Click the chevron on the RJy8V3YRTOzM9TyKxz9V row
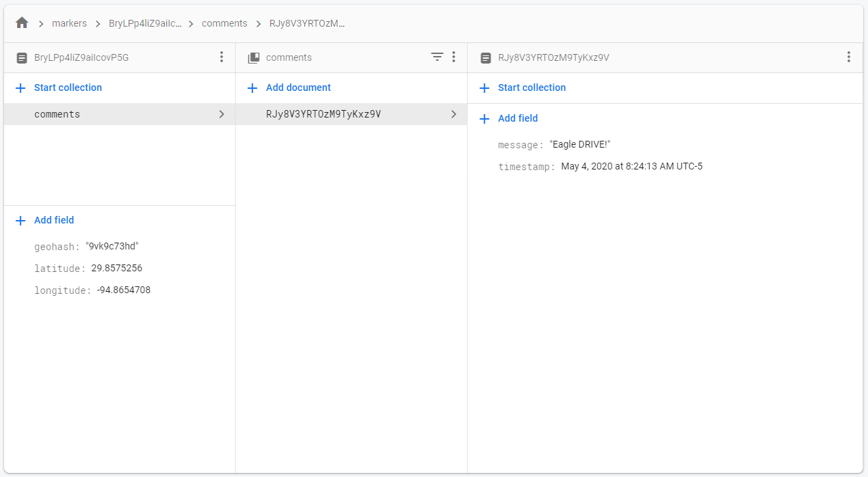The height and width of the screenshot is (477, 868). coord(453,114)
